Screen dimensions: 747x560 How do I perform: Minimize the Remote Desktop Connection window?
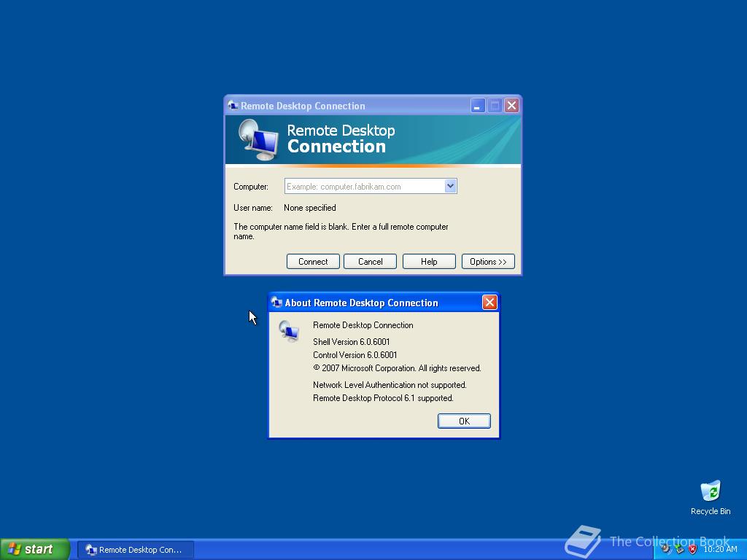(x=478, y=105)
